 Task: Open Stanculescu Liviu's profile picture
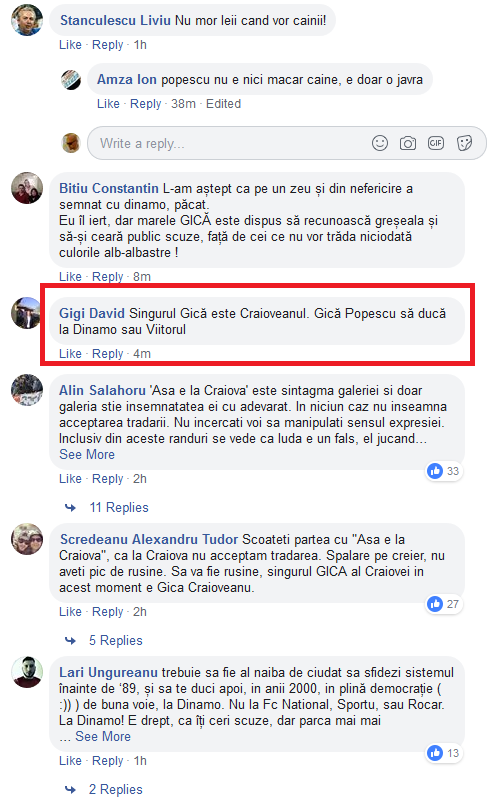coord(27,20)
